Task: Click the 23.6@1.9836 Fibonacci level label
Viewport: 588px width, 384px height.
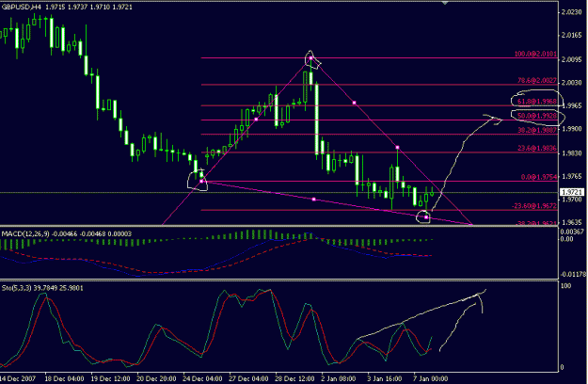Action: [x=537, y=148]
